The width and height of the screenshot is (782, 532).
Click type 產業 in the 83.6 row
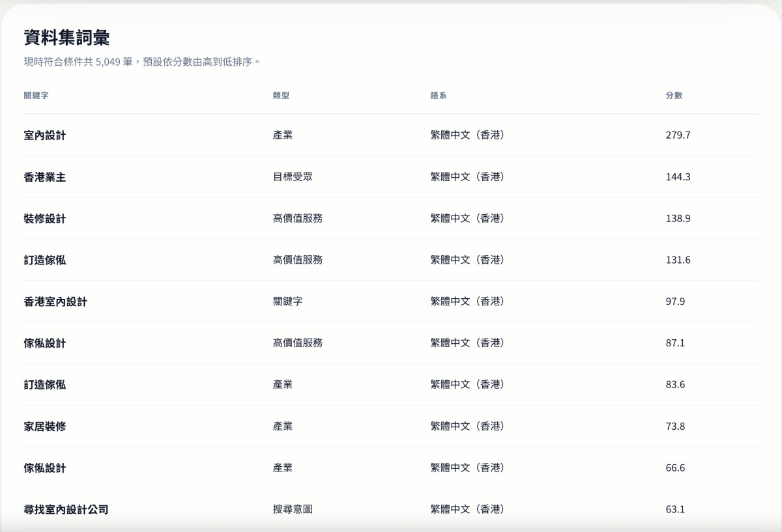(x=283, y=384)
